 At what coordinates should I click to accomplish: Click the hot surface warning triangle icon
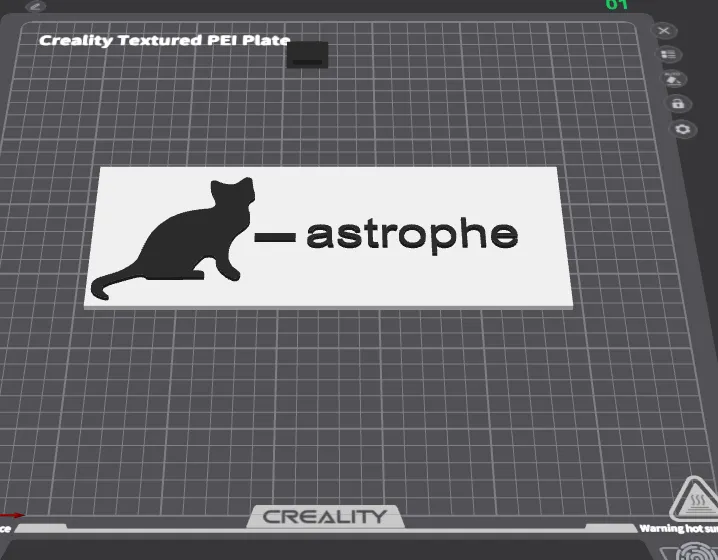pyautogui.click(x=696, y=498)
